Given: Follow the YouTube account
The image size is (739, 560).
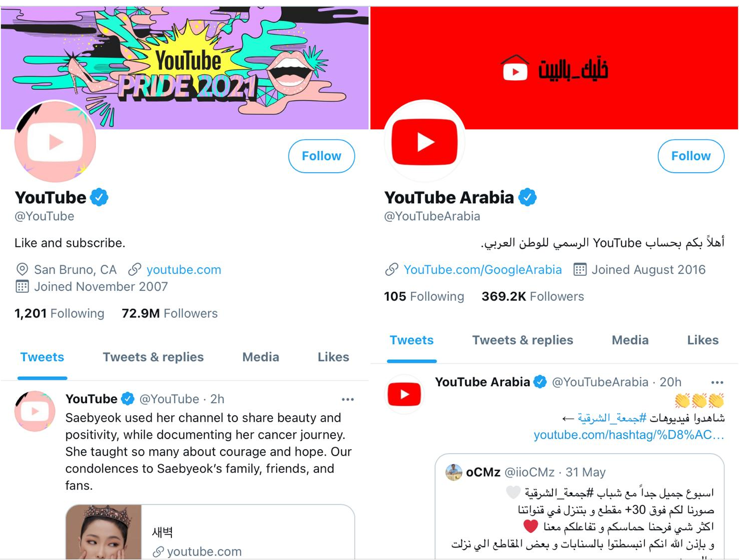Looking at the screenshot, I should click(x=321, y=156).
